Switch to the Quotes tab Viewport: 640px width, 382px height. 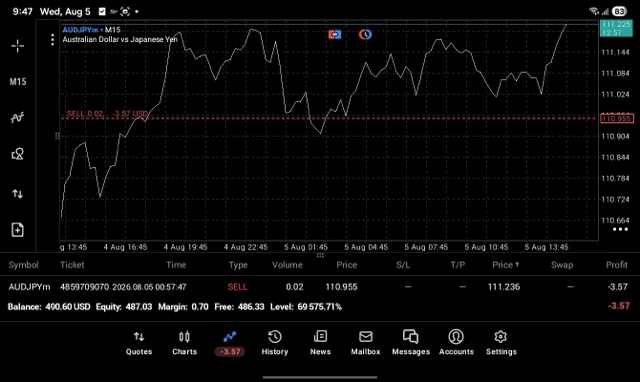[x=139, y=343]
